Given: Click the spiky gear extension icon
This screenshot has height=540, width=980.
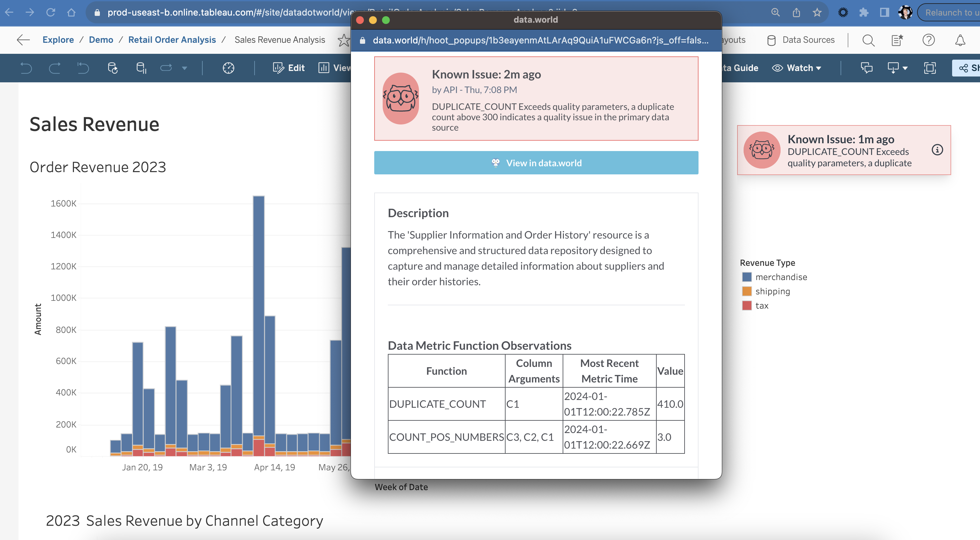Looking at the screenshot, I should pyautogui.click(x=843, y=13).
